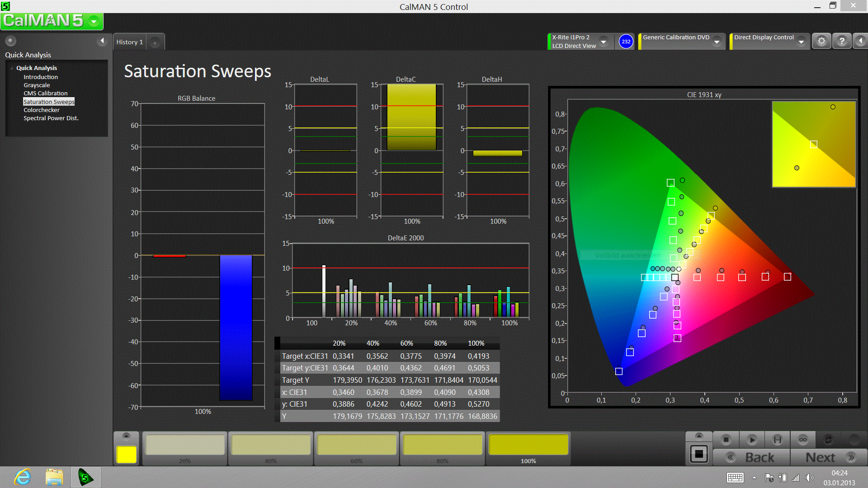Toggle the large pattern window square button
The image size is (868, 488).
[698, 454]
